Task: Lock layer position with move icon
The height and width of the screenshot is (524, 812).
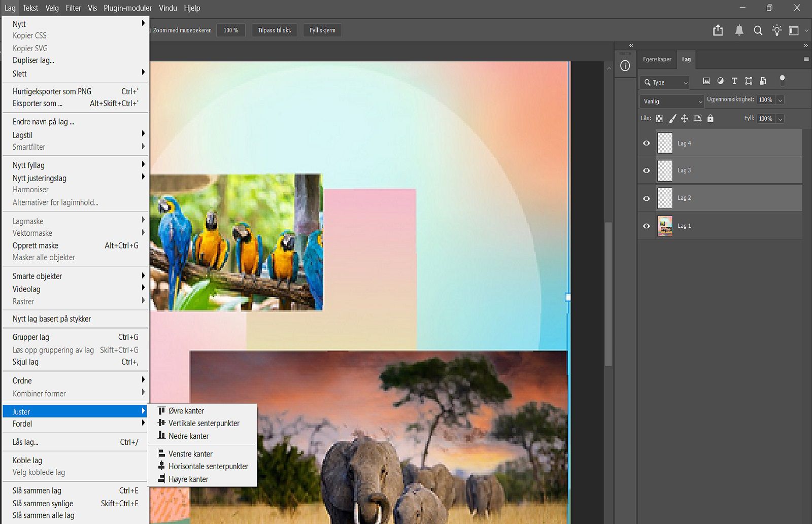Action: click(685, 119)
